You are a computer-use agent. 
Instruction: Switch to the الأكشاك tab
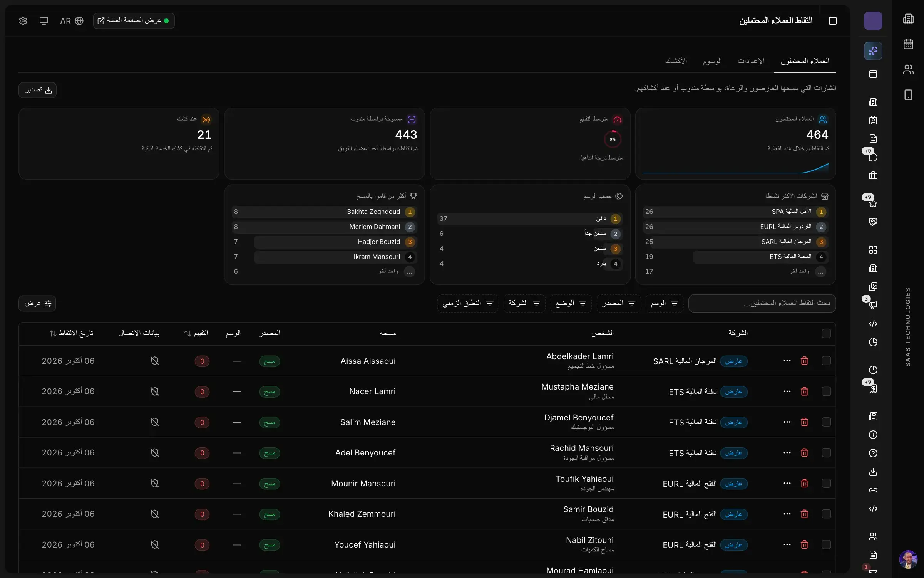[676, 61]
